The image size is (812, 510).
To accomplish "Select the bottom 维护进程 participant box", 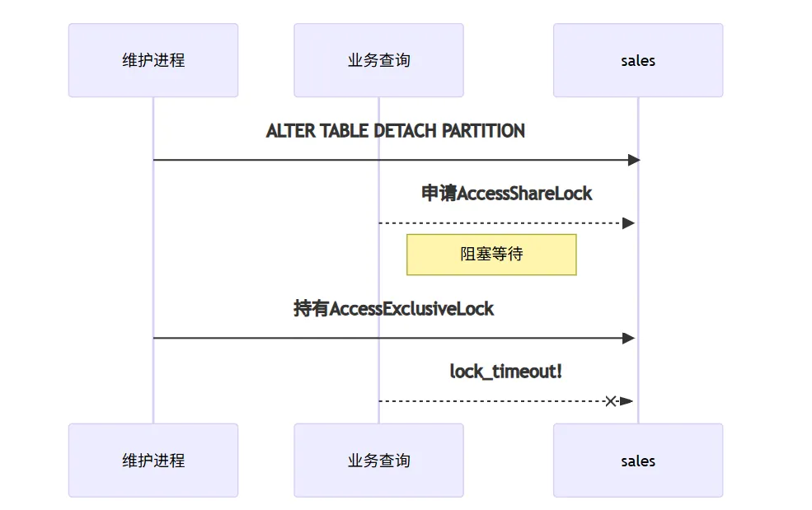I will [x=153, y=461].
